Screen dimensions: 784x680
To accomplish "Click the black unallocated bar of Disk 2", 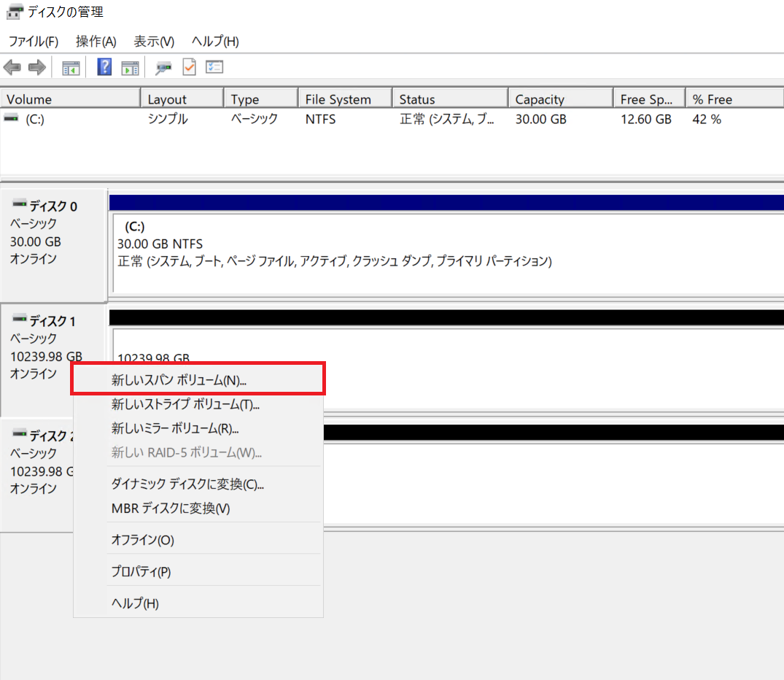I will [554, 433].
